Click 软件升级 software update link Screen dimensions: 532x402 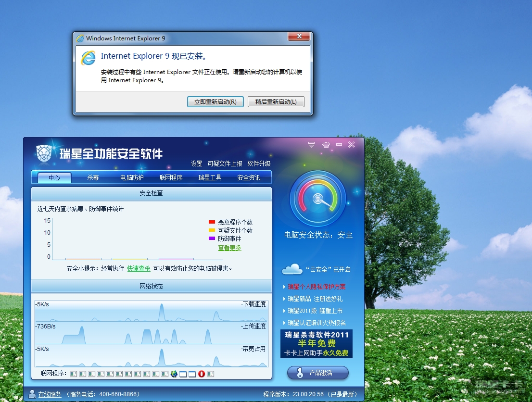pyautogui.click(x=259, y=163)
